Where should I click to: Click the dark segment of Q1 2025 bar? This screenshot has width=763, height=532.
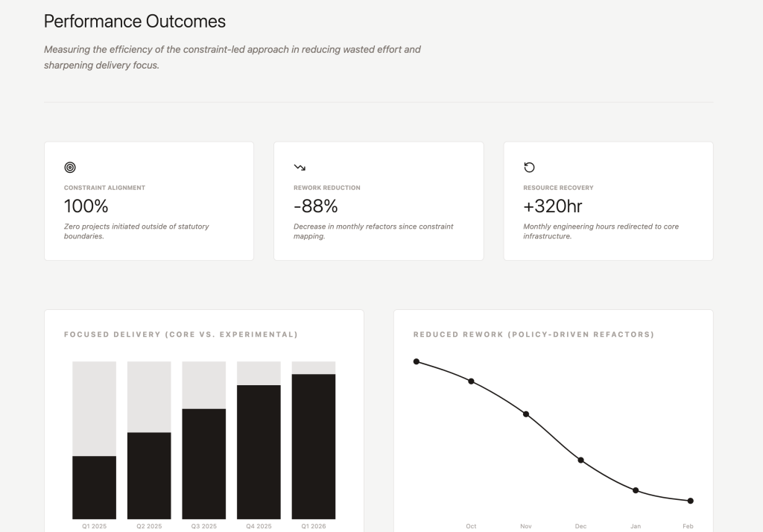point(94,487)
